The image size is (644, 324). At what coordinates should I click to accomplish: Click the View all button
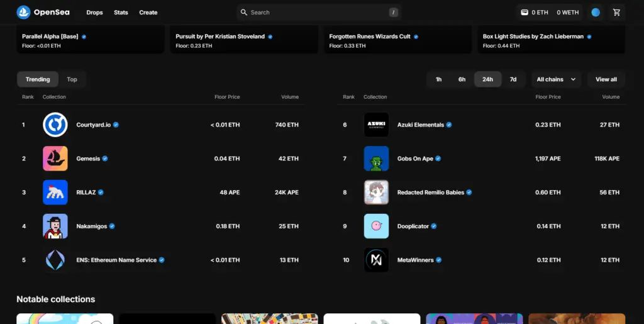pyautogui.click(x=606, y=79)
